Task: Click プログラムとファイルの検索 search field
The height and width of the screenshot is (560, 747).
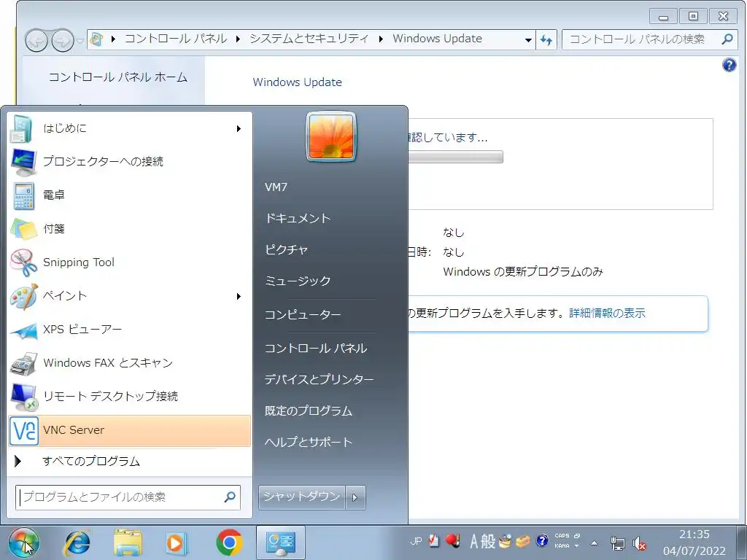Action: (x=128, y=497)
